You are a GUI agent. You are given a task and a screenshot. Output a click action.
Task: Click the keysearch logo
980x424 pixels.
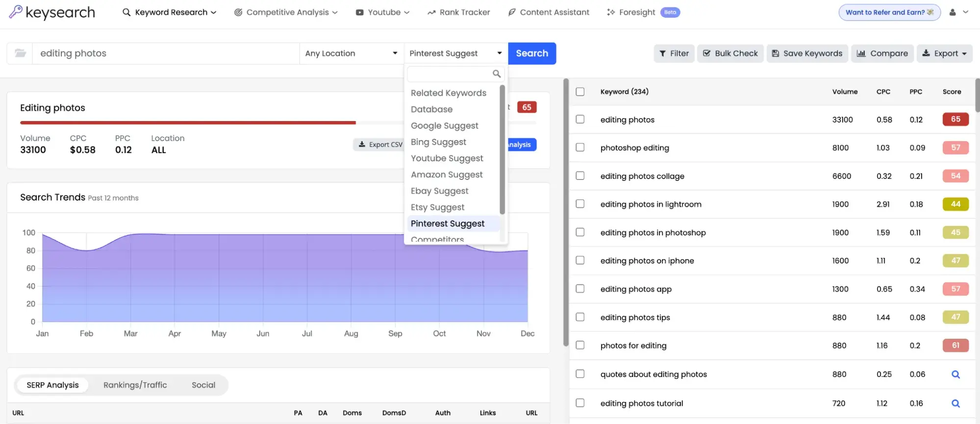[x=52, y=12]
